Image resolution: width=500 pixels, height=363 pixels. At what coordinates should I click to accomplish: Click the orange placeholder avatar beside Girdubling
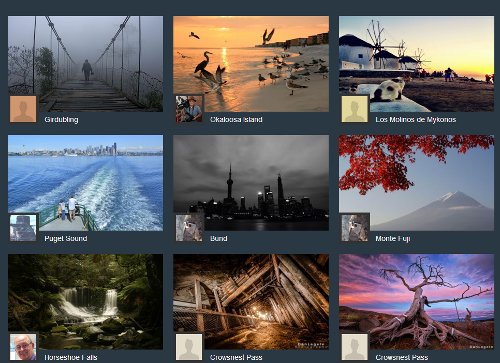[x=23, y=109]
